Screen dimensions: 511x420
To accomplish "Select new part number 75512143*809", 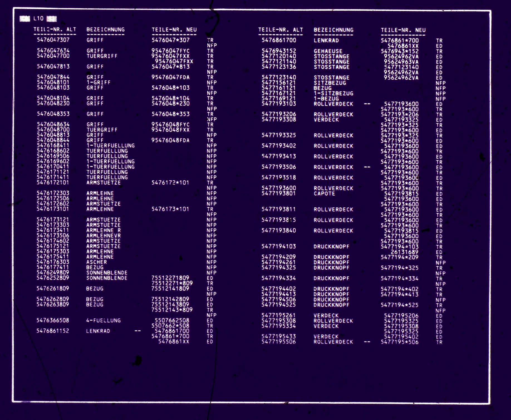I will point(172,310).
